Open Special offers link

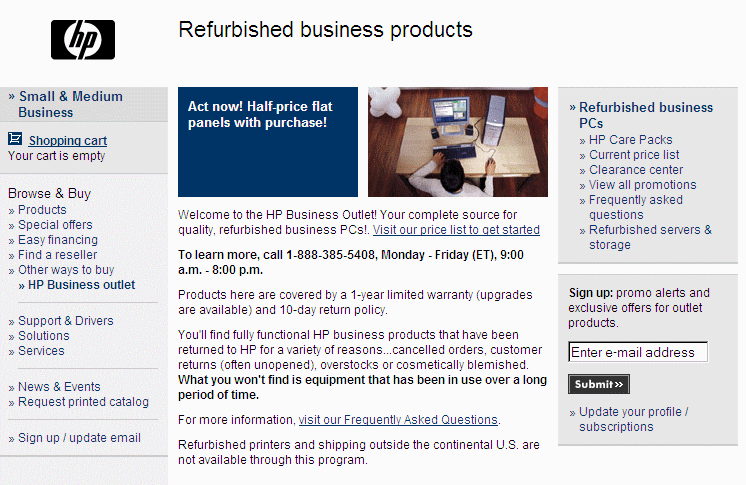pos(55,225)
